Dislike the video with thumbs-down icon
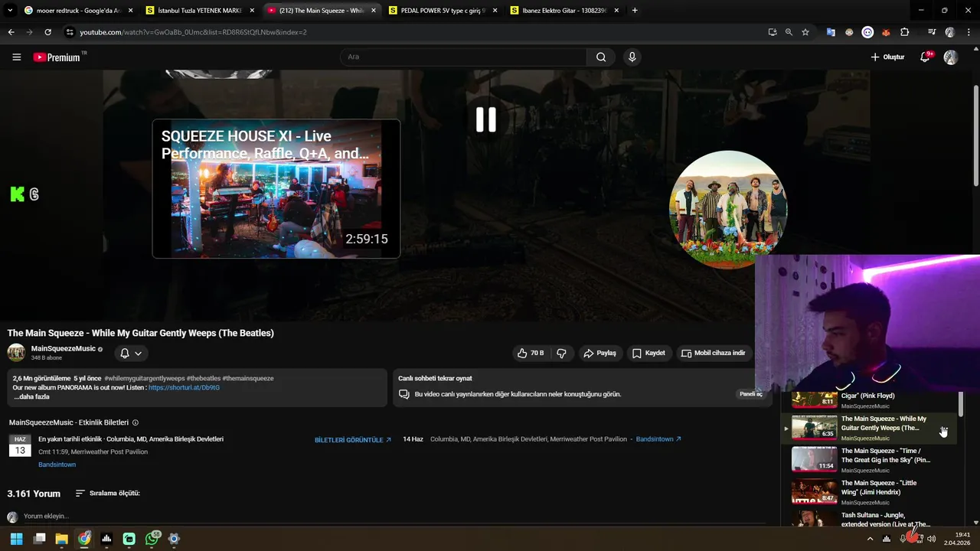This screenshot has width=980, height=551. point(561,353)
